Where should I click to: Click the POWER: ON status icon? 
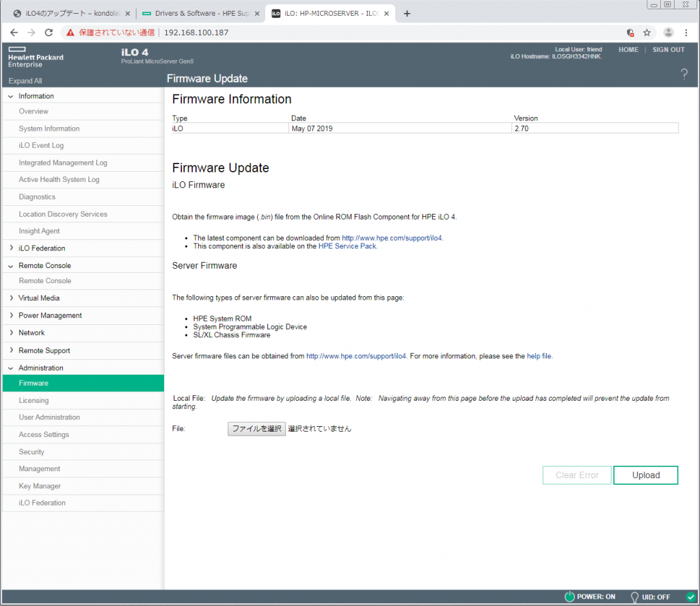[569, 596]
